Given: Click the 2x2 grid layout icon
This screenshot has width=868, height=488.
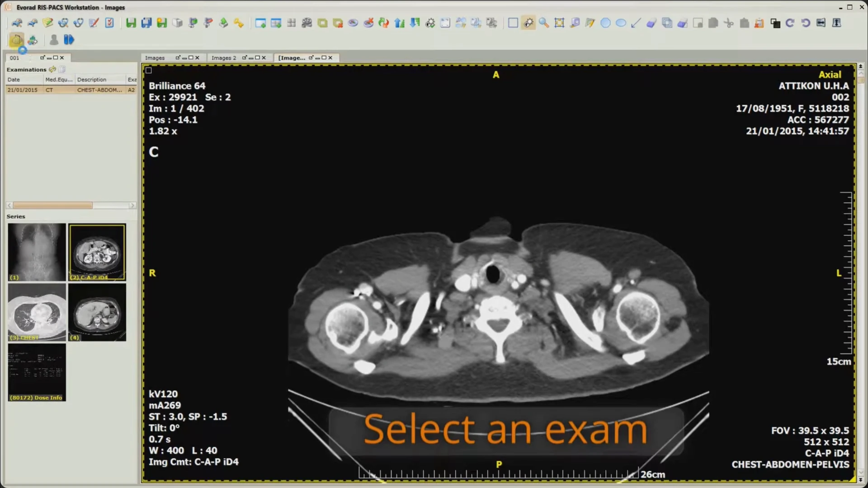Looking at the screenshot, I should (x=292, y=23).
